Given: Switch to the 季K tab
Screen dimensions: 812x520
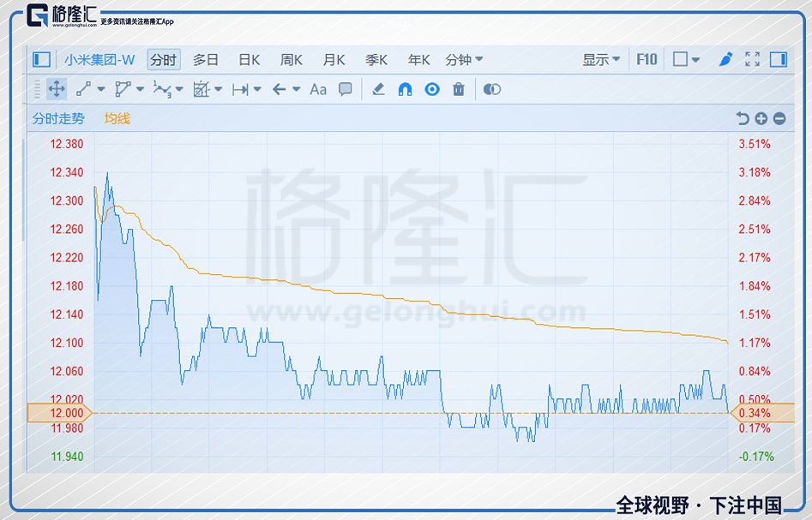Looking at the screenshot, I should [376, 59].
